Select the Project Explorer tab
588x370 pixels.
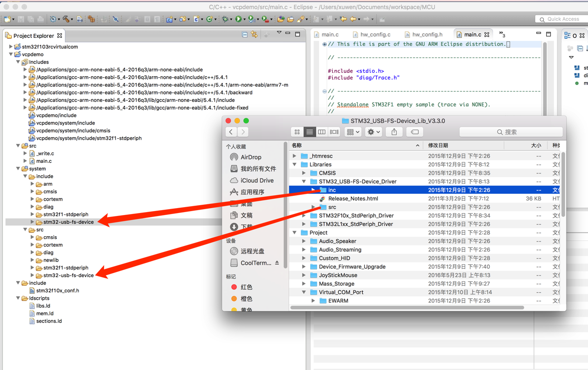34,35
